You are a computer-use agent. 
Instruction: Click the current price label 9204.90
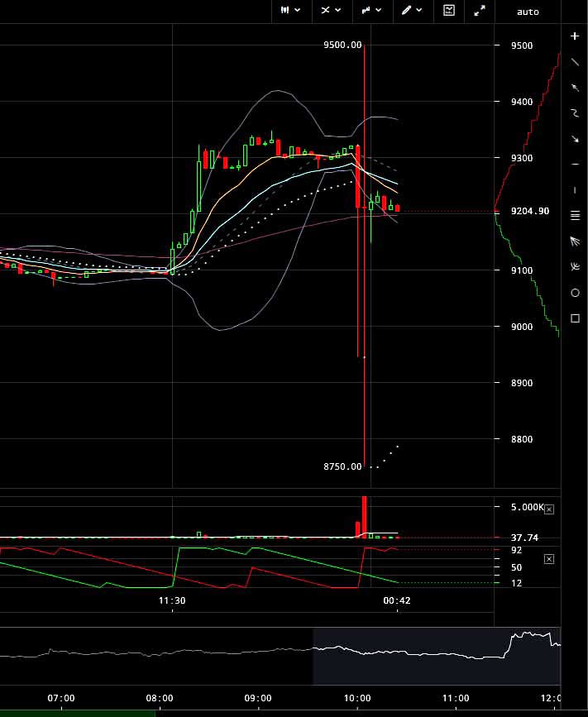(x=529, y=211)
